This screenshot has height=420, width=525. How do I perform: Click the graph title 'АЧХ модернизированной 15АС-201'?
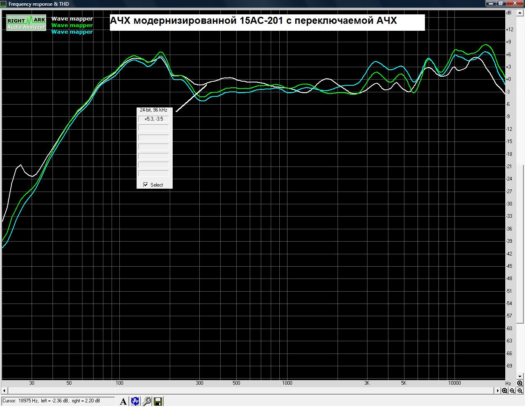click(196, 21)
